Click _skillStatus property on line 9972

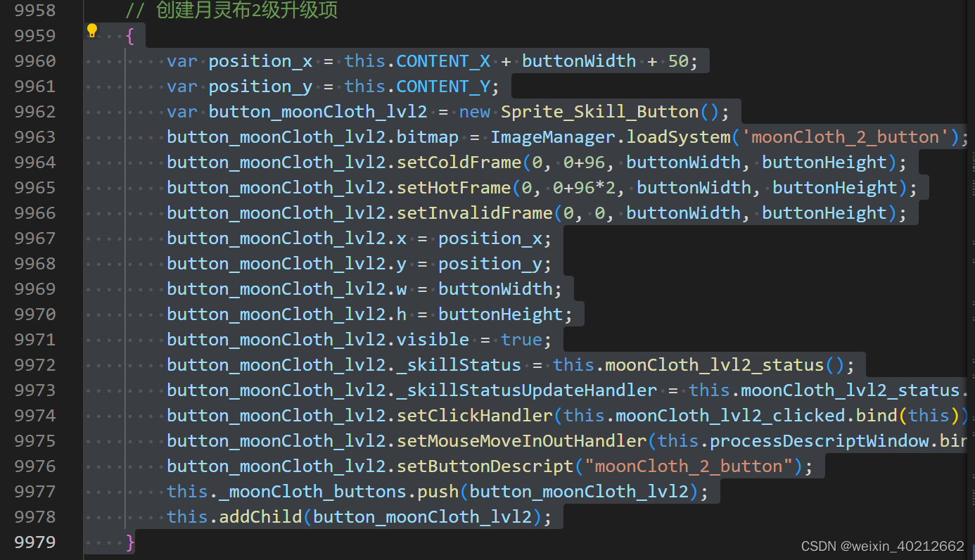pos(459,365)
